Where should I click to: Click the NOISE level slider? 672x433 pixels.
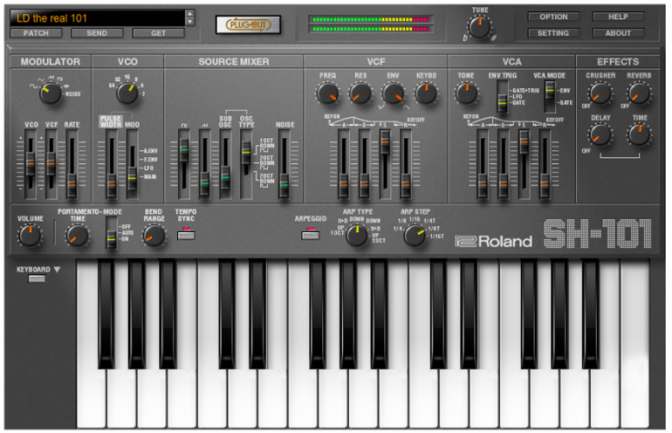[284, 164]
